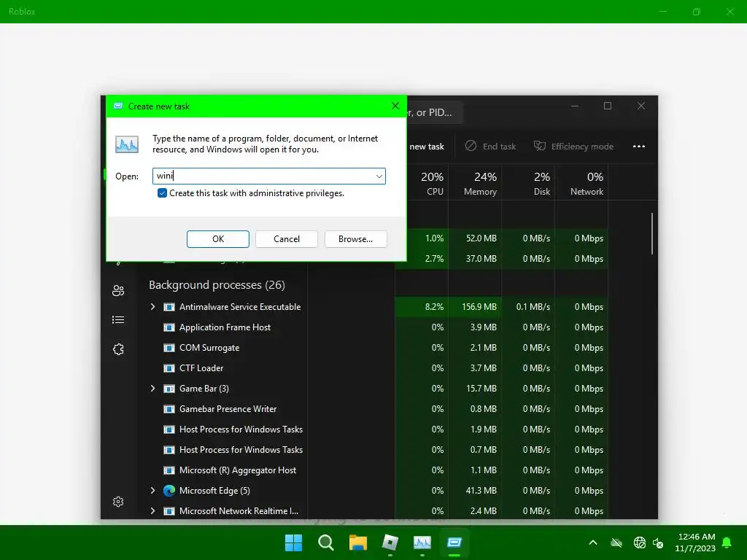The height and width of the screenshot is (560, 747).
Task: Click the 8.2% CPU value
Action: tap(435, 307)
